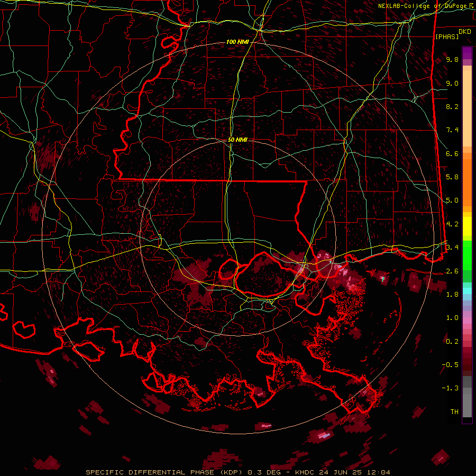Click the 50 NMI range ring label

click(237, 140)
